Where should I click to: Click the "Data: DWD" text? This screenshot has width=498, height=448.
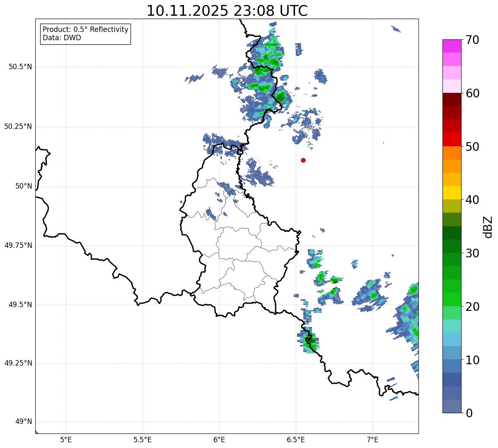pyautogui.click(x=62, y=38)
